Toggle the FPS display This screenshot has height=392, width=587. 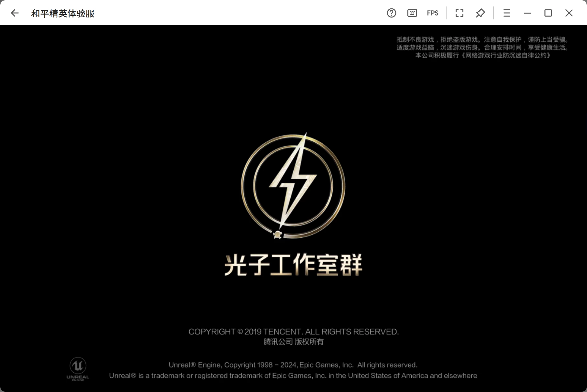point(433,13)
